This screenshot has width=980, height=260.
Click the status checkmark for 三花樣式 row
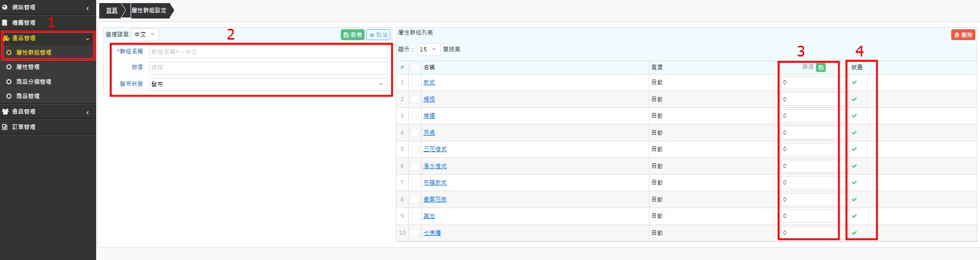pos(854,149)
